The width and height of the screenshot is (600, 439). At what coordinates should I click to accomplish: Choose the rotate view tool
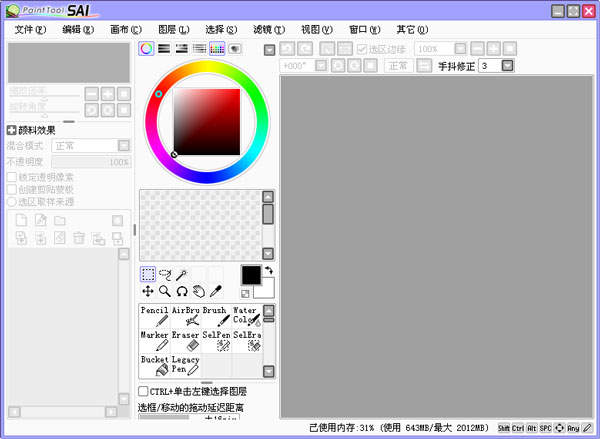[182, 291]
